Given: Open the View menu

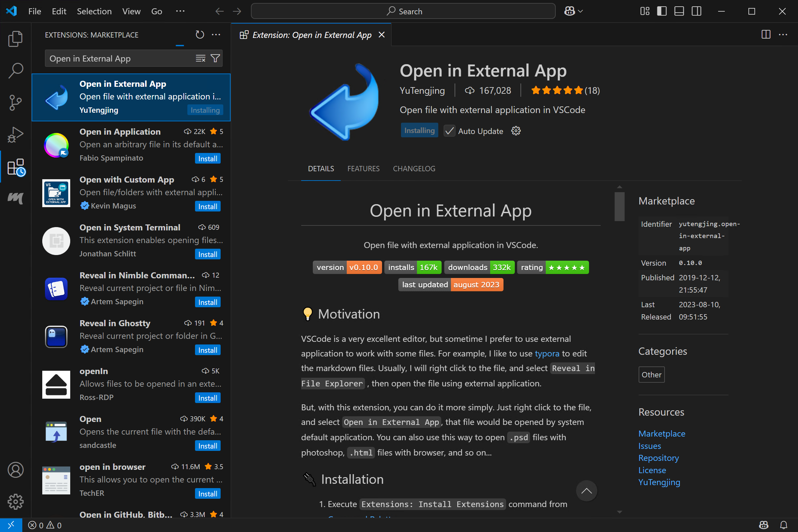Looking at the screenshot, I should tap(131, 11).
